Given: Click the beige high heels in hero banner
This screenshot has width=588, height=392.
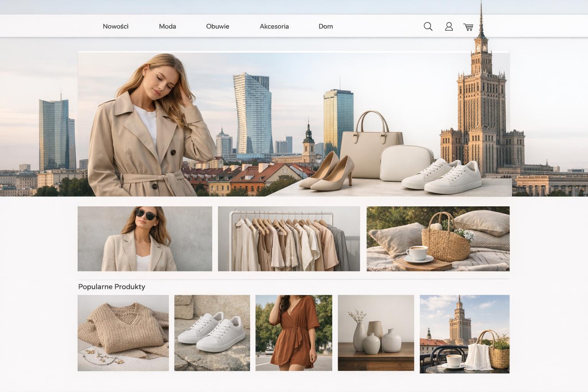Looking at the screenshot, I should coord(327,172).
